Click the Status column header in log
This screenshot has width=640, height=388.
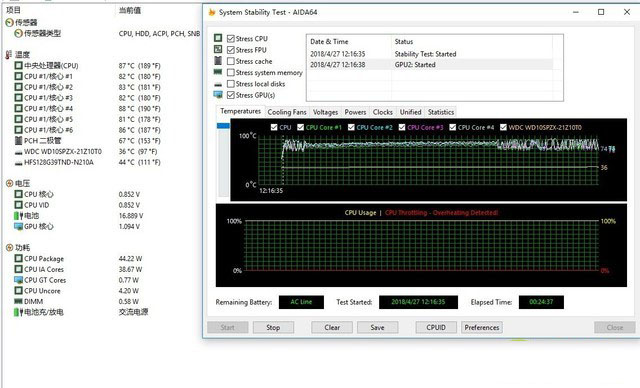tap(404, 42)
